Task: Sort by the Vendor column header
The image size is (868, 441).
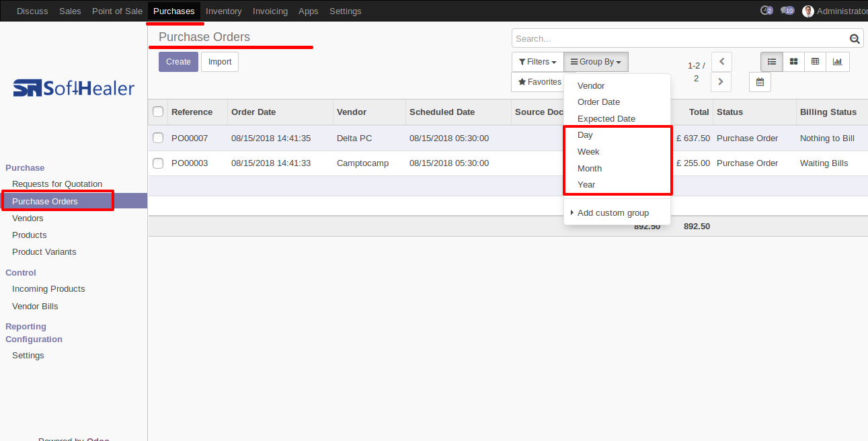Action: click(352, 112)
